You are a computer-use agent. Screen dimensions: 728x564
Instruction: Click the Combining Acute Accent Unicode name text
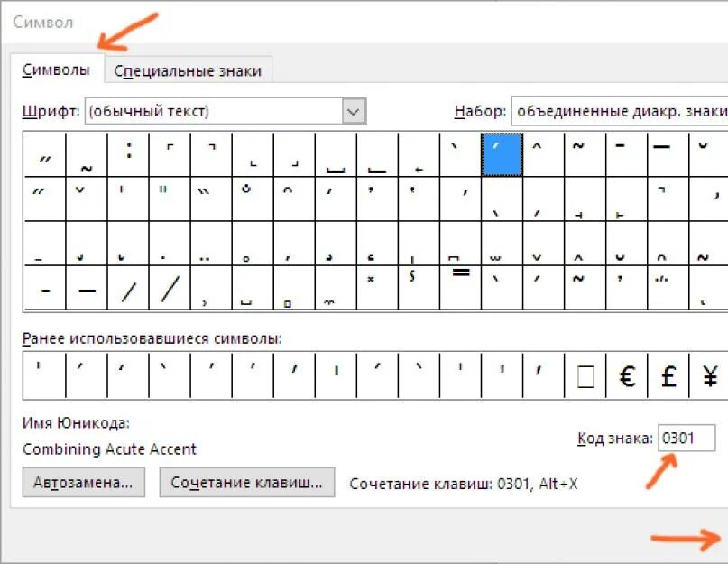(109, 449)
